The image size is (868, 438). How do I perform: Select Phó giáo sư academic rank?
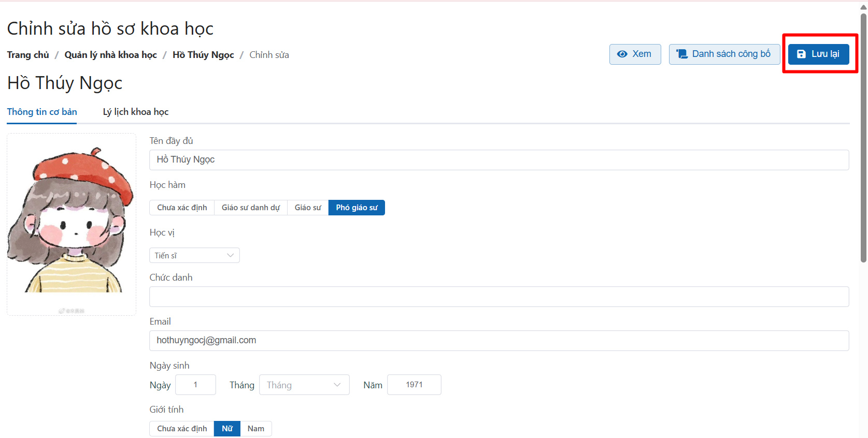(357, 208)
